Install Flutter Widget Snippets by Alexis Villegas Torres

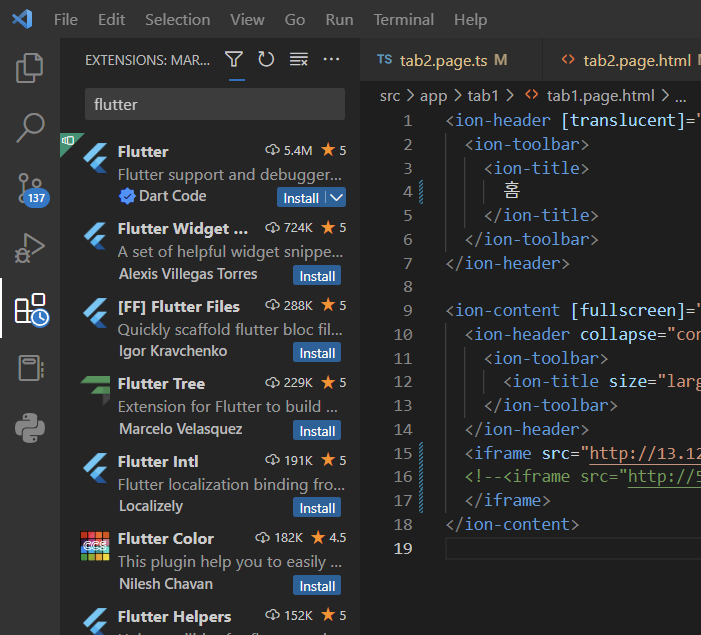click(x=317, y=275)
